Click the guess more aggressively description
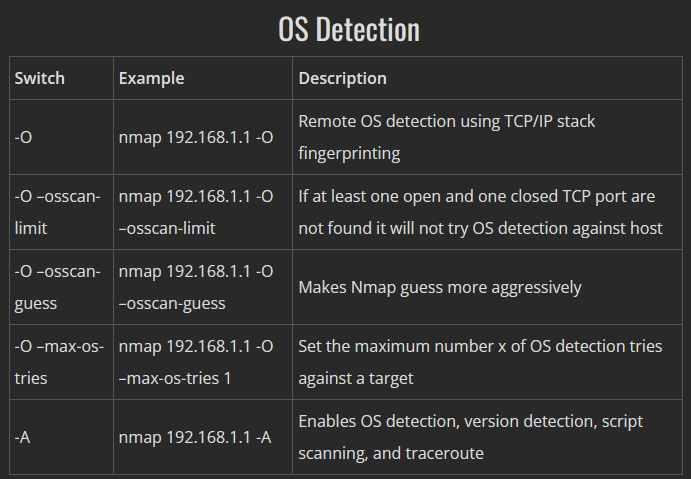The image size is (691, 479). [440, 287]
